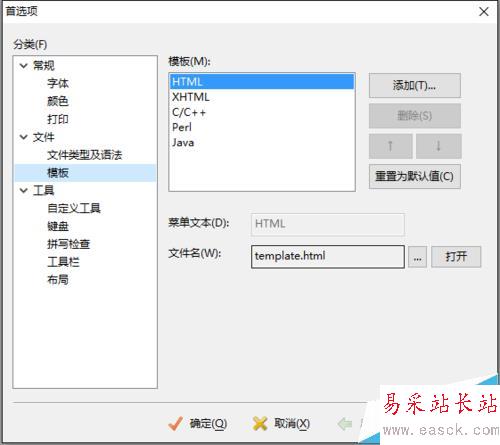Open 文件类型及语法 settings
The image size is (500, 445).
pyautogui.click(x=85, y=155)
